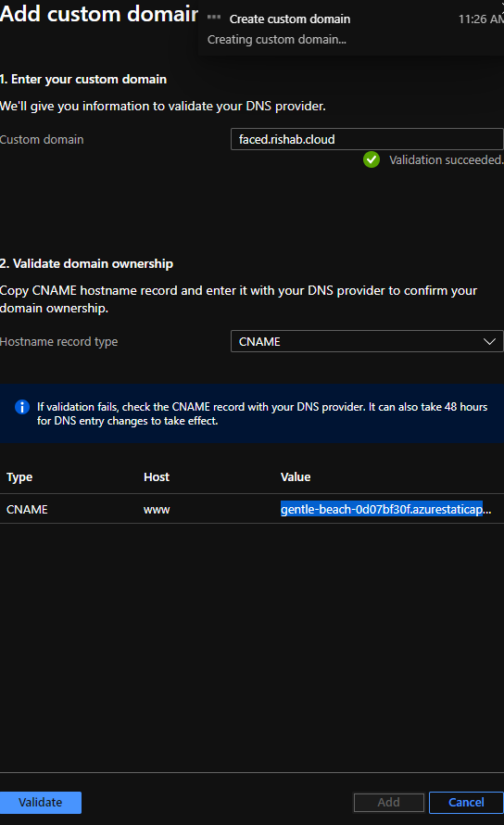This screenshot has width=504, height=825.
Task: Click the 48 hours DNS info banner text
Action: tap(262, 413)
